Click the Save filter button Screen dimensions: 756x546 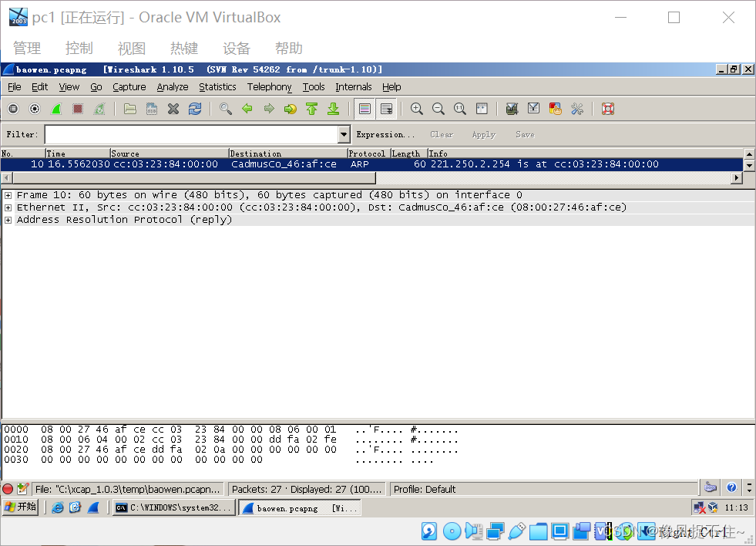pos(525,134)
